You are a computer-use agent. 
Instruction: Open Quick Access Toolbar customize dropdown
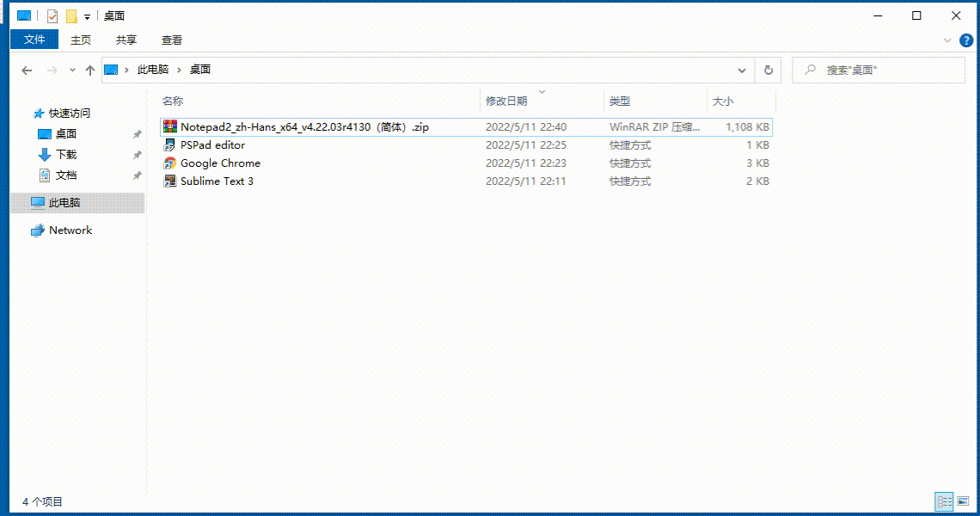click(86, 15)
